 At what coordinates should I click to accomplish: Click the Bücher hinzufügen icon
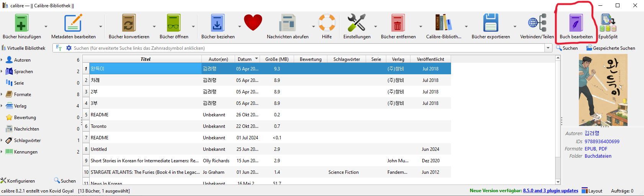pyautogui.click(x=21, y=23)
